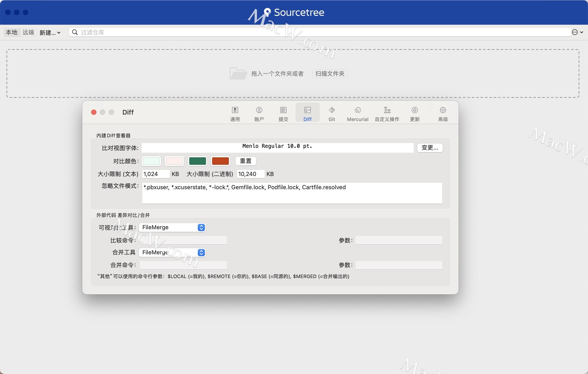Click the 比较命令 (diff command) field
588x374 pixels.
pyautogui.click(x=183, y=240)
